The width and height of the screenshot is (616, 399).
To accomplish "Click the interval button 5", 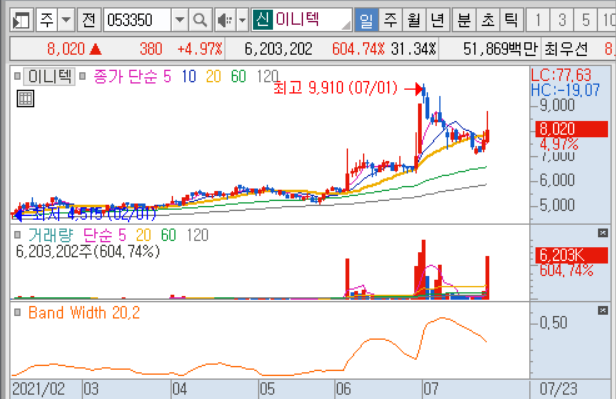I will coord(585,20).
